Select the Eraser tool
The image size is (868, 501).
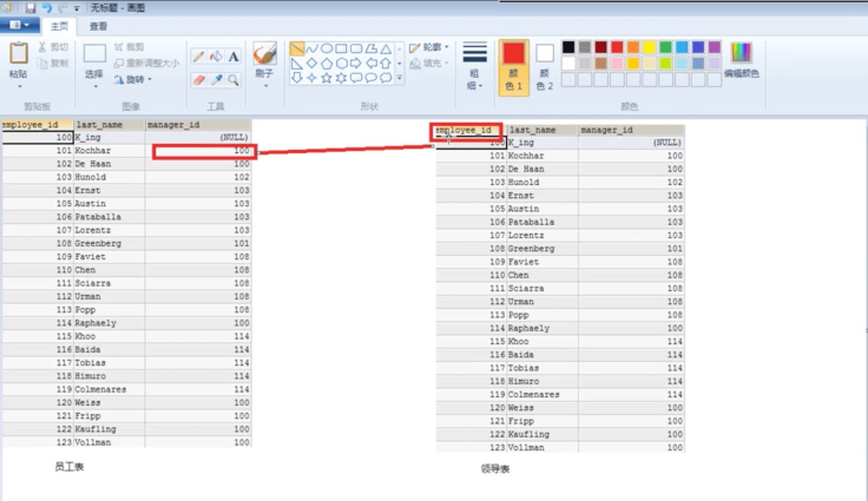coord(199,80)
